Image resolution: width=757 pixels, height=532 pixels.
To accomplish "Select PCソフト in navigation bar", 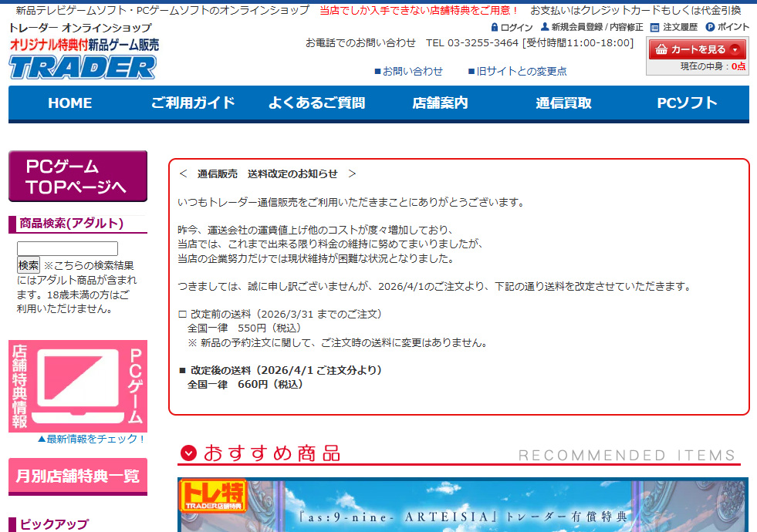I will (687, 103).
